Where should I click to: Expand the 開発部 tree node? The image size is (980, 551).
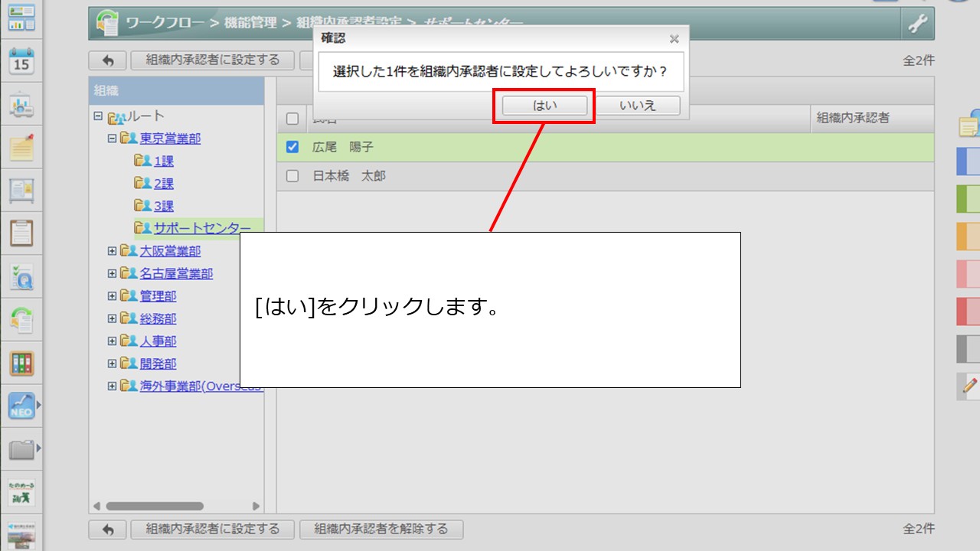[112, 364]
